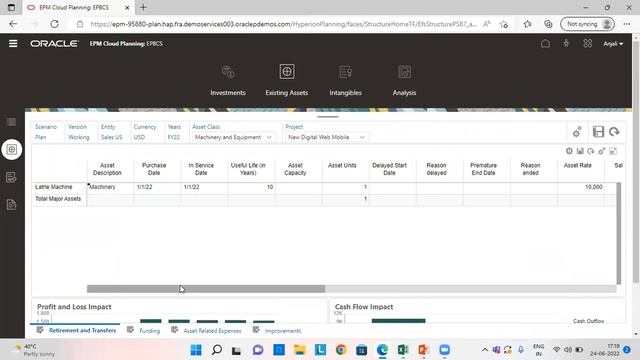Screen dimensions: 640x360
Task: Open Excel from the taskbar
Action: pyautogui.click(x=403, y=350)
